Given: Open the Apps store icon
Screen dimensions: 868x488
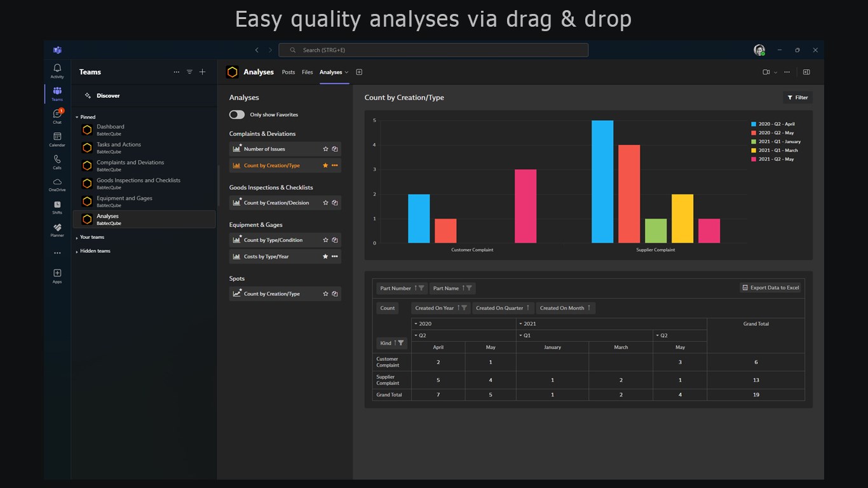Looking at the screenshot, I should 57,276.
